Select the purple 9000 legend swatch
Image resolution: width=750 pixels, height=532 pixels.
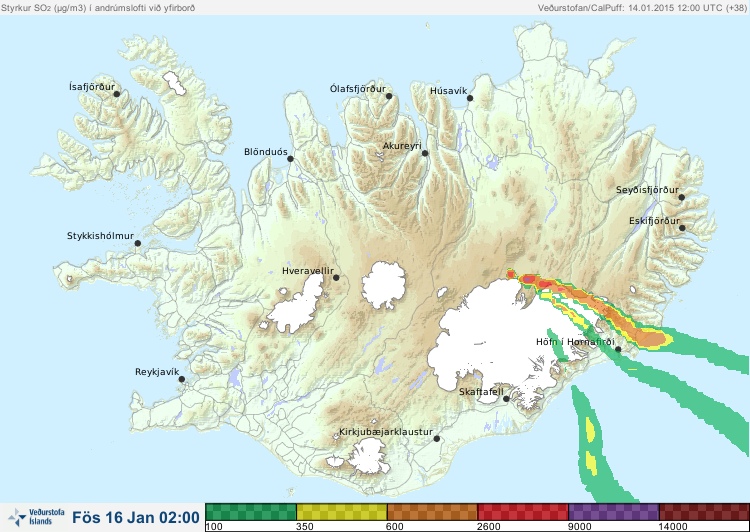[614, 512]
